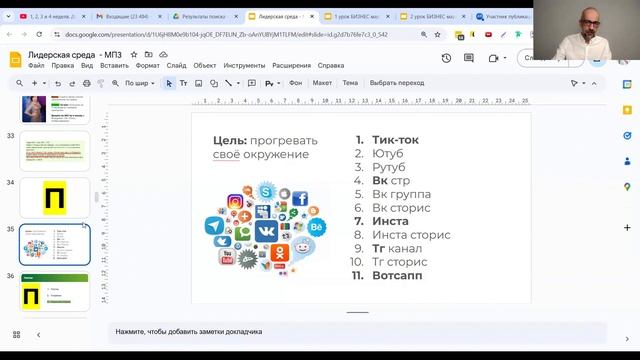
Task: Click the Тема button
Action: pyautogui.click(x=350, y=83)
